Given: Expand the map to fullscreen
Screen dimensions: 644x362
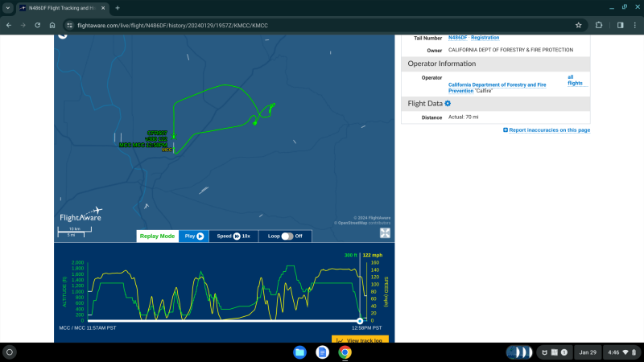Looking at the screenshot, I should 385,233.
